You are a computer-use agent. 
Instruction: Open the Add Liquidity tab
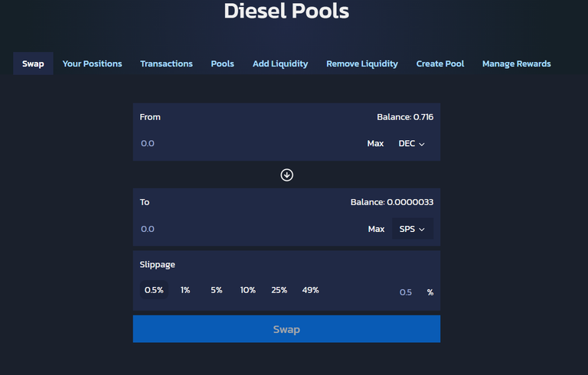pos(280,64)
